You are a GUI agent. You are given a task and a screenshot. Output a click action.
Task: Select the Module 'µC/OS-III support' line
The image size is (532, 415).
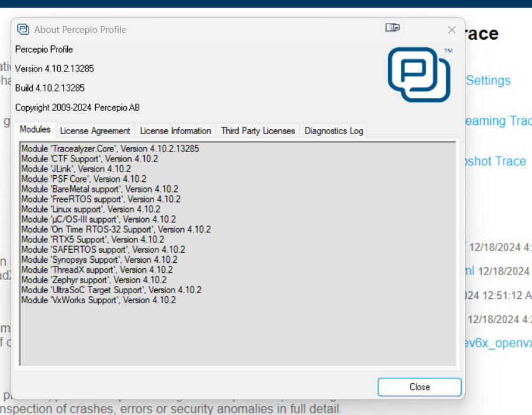tap(98, 219)
